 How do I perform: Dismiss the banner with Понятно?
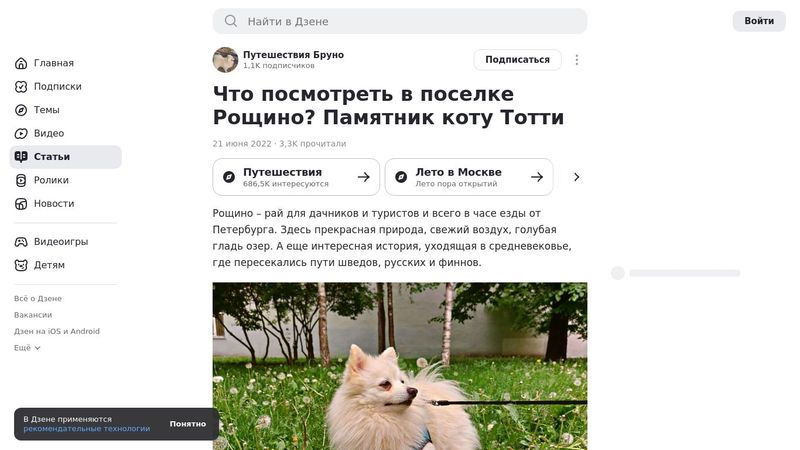tap(188, 424)
